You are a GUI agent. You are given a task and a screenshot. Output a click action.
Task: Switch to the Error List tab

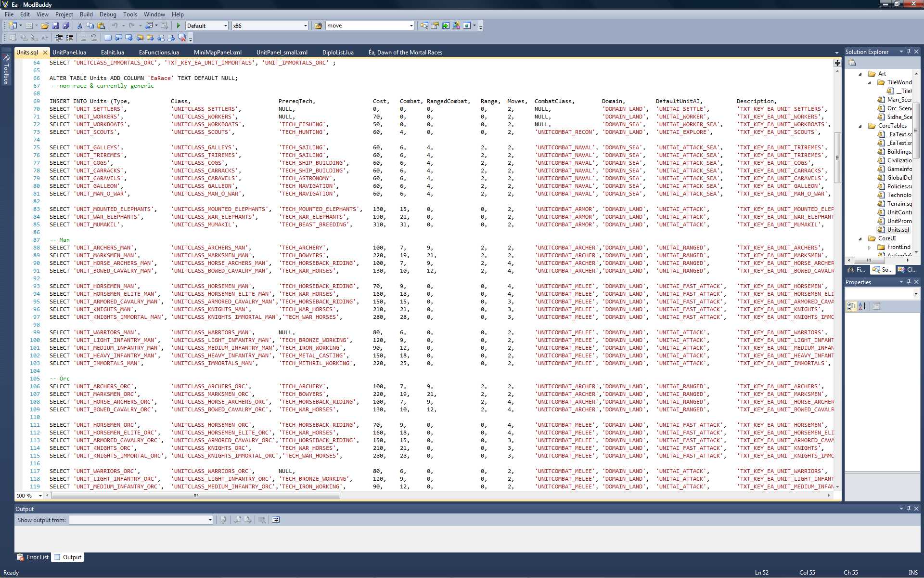coord(33,557)
